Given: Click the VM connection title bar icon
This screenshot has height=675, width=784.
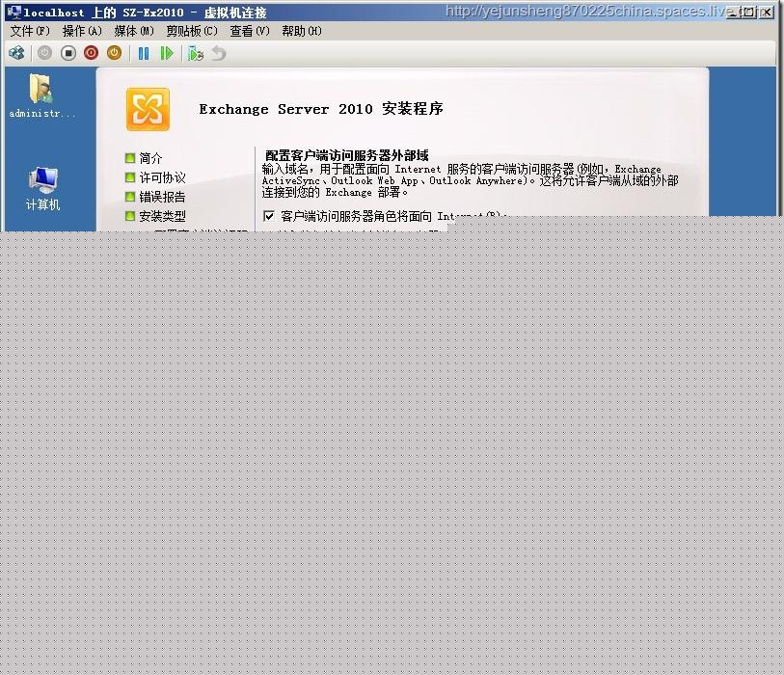Looking at the screenshot, I should click(14, 12).
